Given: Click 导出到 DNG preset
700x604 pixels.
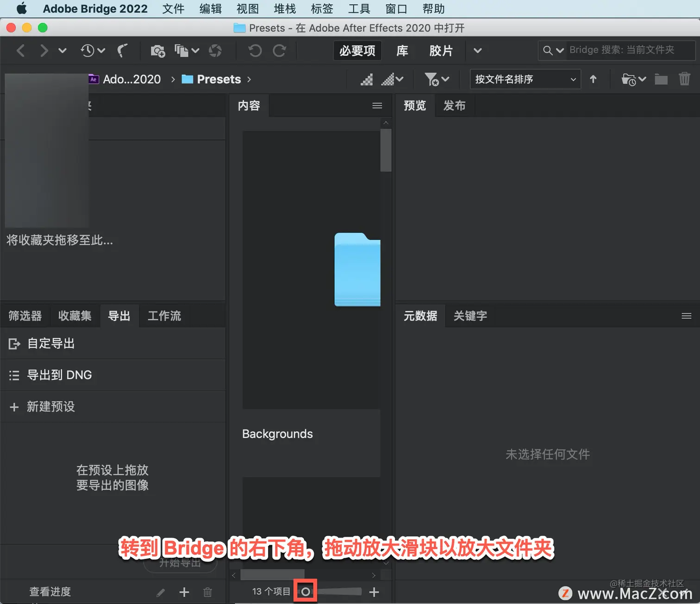Looking at the screenshot, I should point(113,375).
